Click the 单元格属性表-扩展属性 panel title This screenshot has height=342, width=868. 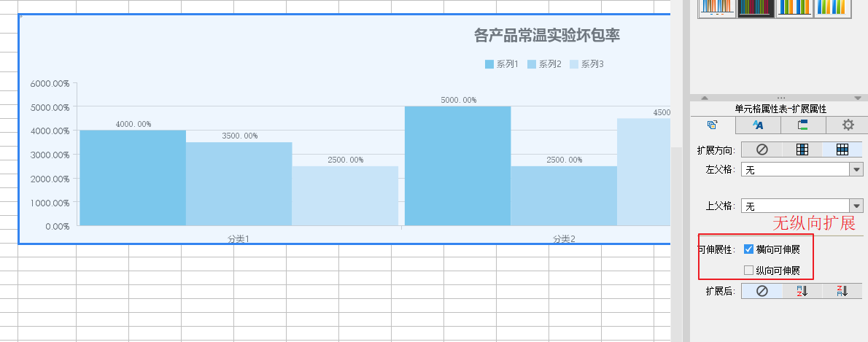pos(780,109)
